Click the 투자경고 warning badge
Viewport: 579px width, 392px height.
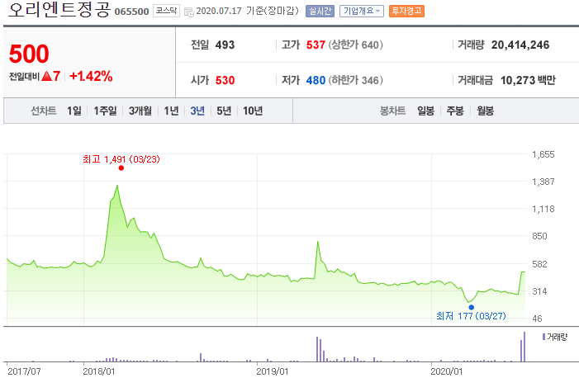click(406, 11)
